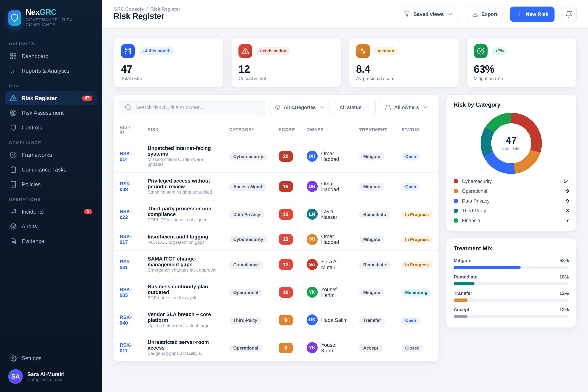Screen dimensions: 588x392
Task: Open the RSK-011 risk link
Action: pos(126,348)
